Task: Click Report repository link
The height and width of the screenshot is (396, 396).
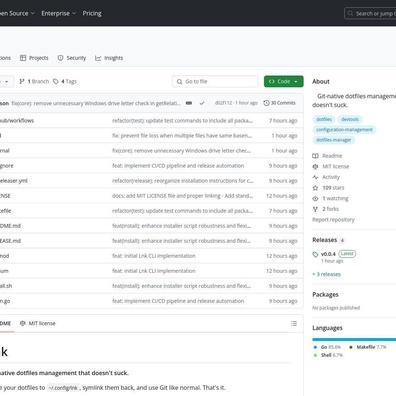Action: [x=333, y=220]
